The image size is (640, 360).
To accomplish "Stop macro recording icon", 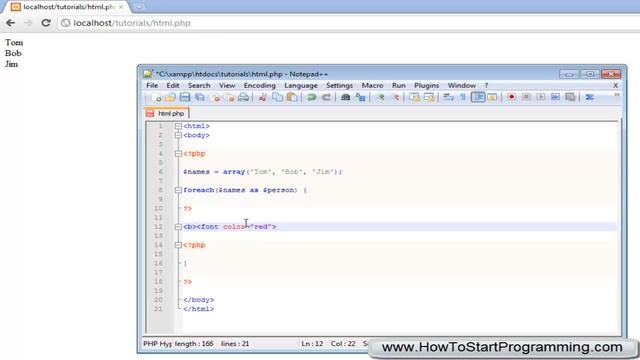I will (526, 97).
